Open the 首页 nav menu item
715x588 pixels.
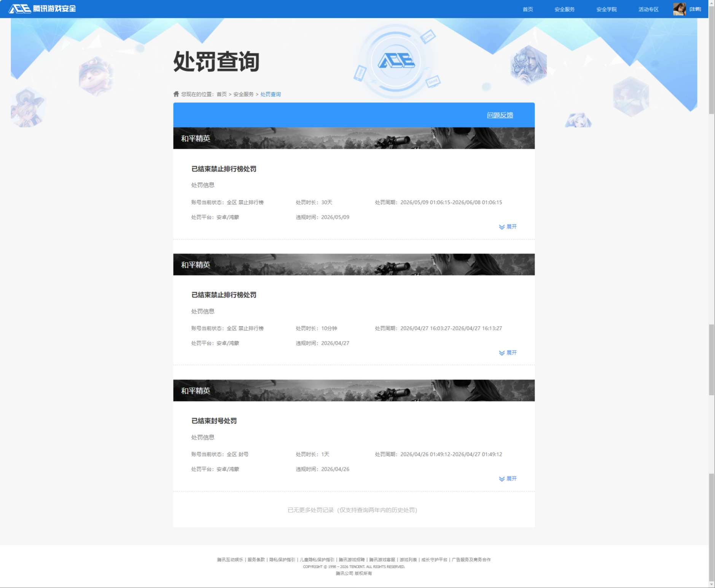(528, 9)
